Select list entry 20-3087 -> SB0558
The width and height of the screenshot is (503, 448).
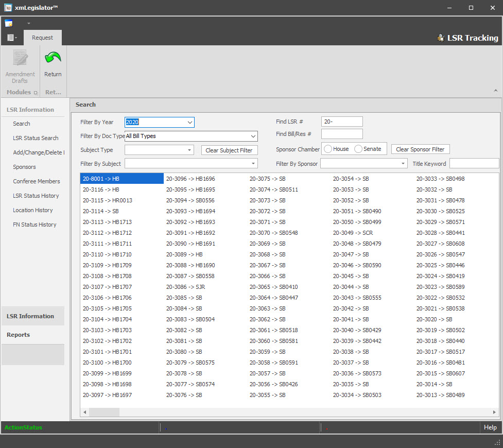pyautogui.click(x=190, y=276)
